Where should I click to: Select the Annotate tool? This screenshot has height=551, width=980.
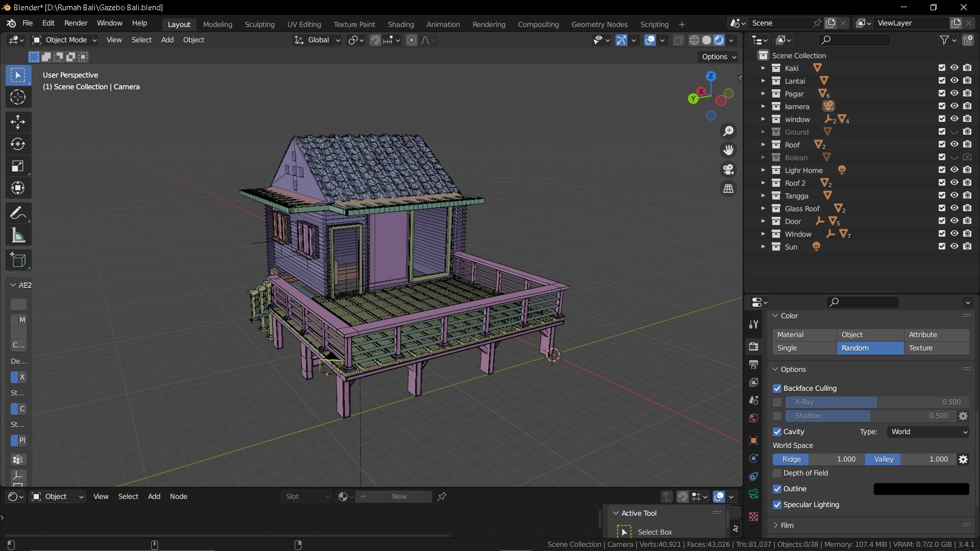[x=18, y=213]
